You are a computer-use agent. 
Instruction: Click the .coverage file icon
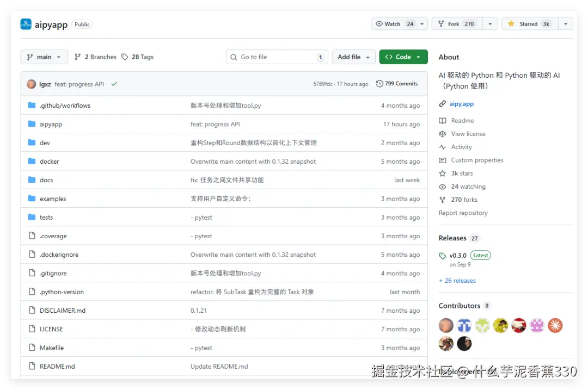(x=32, y=236)
